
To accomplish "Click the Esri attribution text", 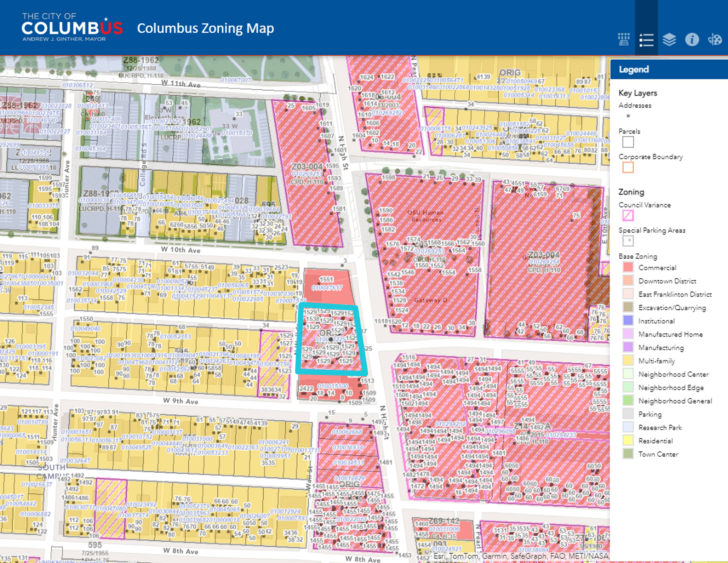I will coord(520,556).
